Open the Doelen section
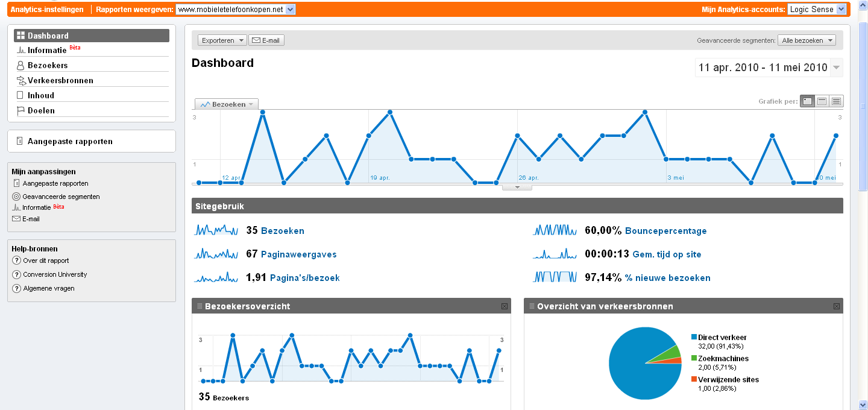The image size is (868, 410). (92, 110)
